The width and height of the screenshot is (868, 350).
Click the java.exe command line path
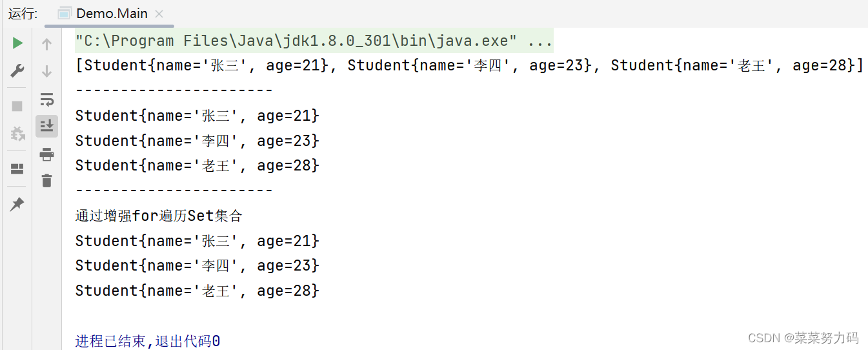(x=314, y=41)
